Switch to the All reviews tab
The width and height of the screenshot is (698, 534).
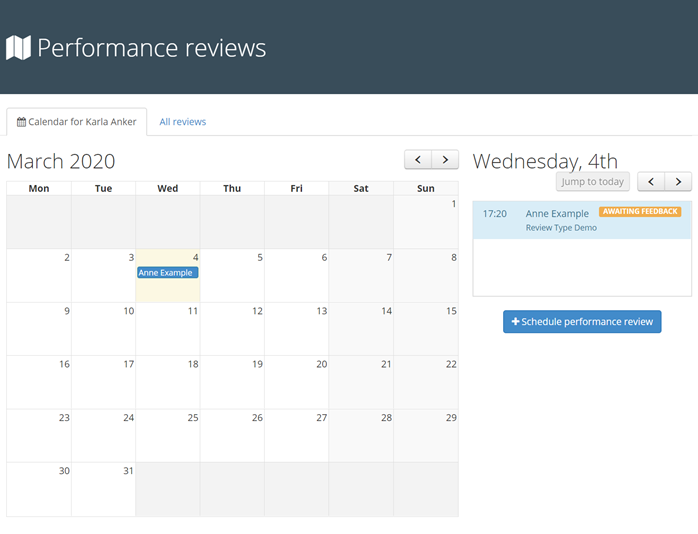pyautogui.click(x=182, y=122)
